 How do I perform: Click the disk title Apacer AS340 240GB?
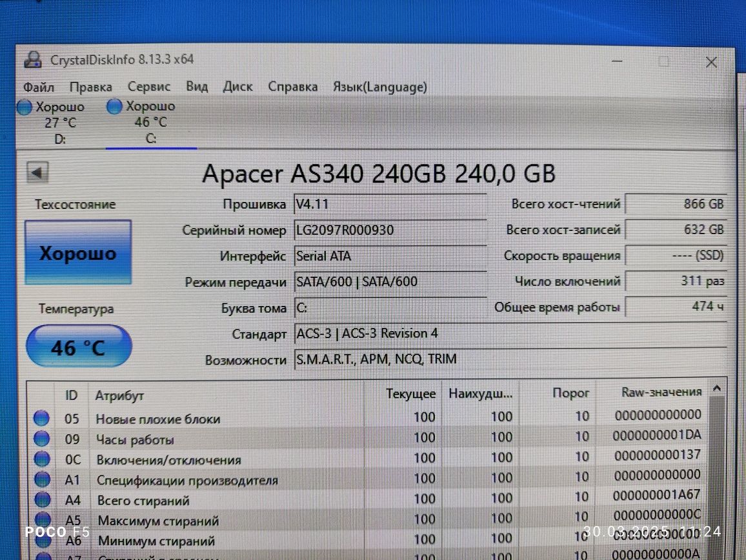pyautogui.click(x=379, y=174)
